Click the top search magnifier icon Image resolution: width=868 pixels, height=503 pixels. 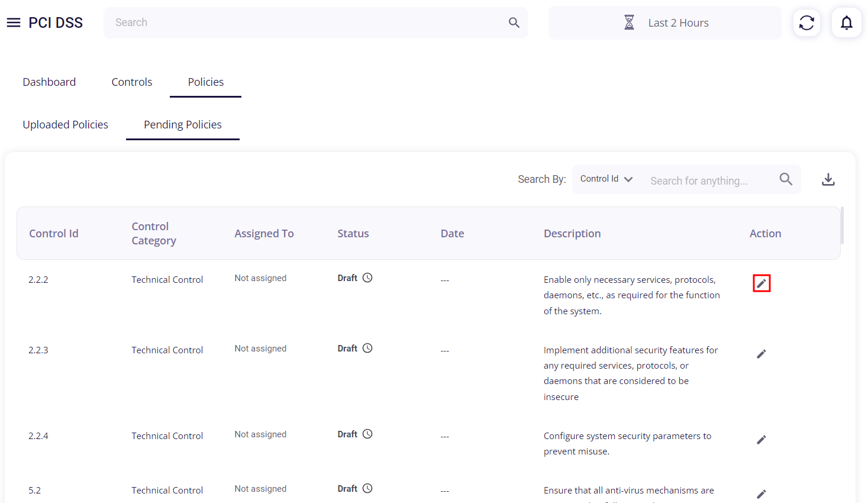point(514,22)
